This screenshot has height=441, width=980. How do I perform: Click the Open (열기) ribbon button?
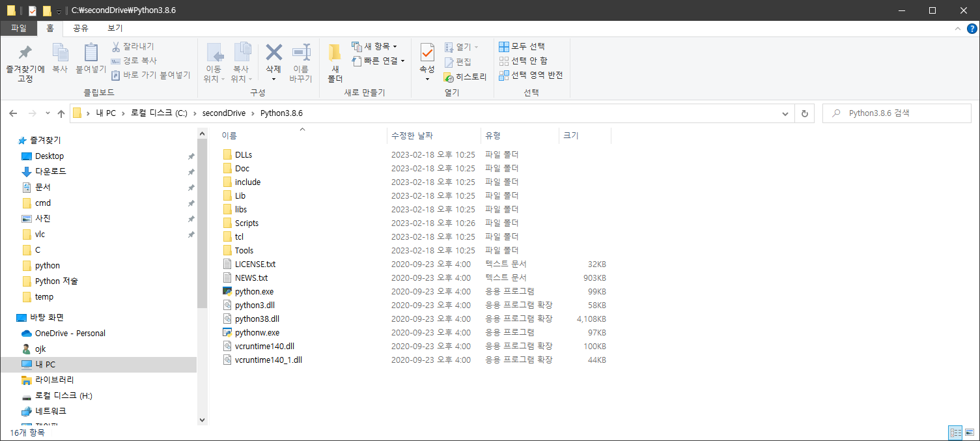[461, 47]
